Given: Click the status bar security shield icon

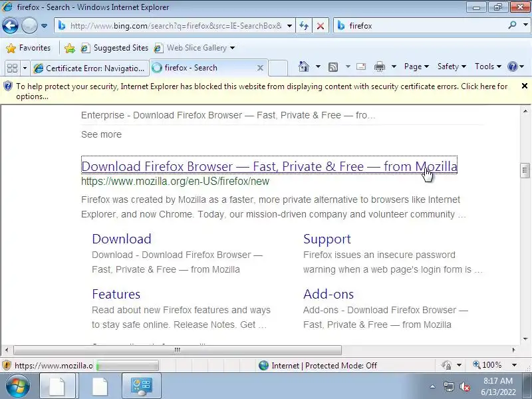Looking at the screenshot, I should click(x=7, y=365).
